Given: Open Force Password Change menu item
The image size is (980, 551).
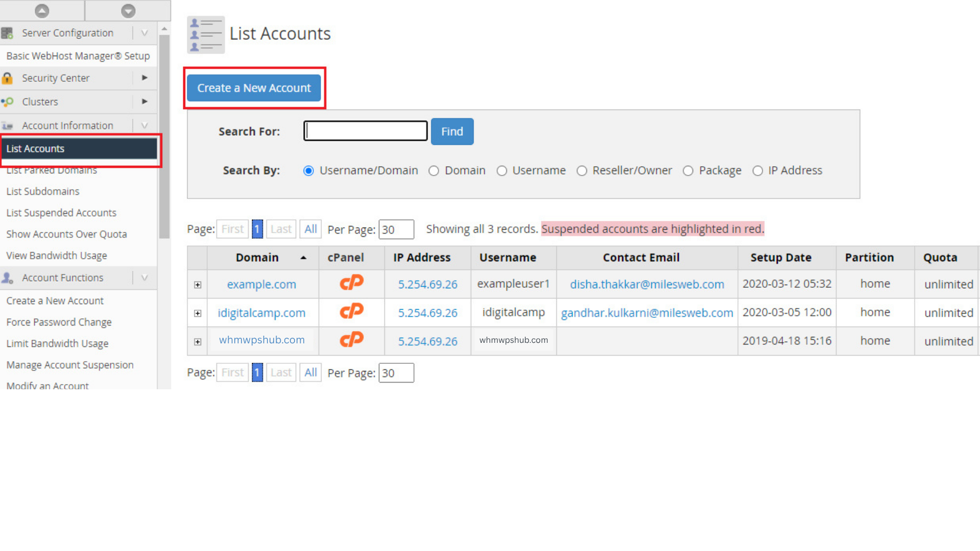Looking at the screenshot, I should point(59,322).
